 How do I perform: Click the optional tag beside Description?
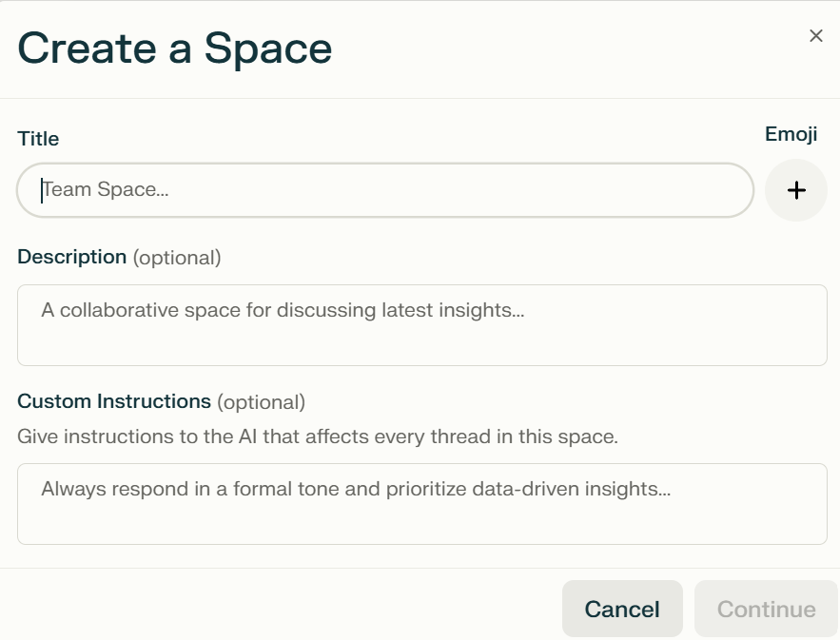[x=177, y=258]
